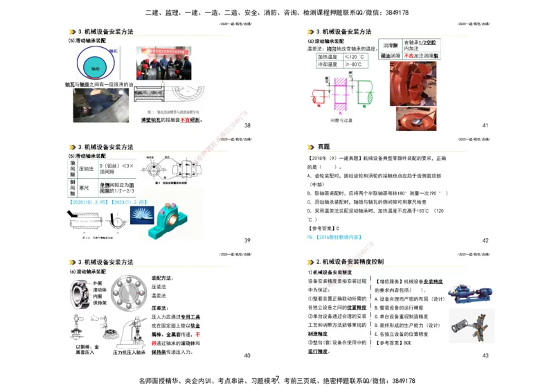Click page number 38
The image size is (554, 392).
pyautogui.click(x=247, y=125)
